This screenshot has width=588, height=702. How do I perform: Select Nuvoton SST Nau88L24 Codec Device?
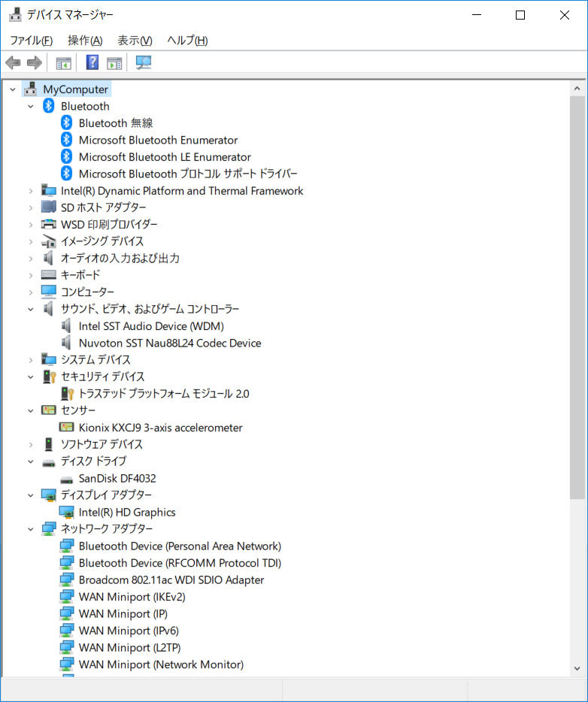coord(170,343)
